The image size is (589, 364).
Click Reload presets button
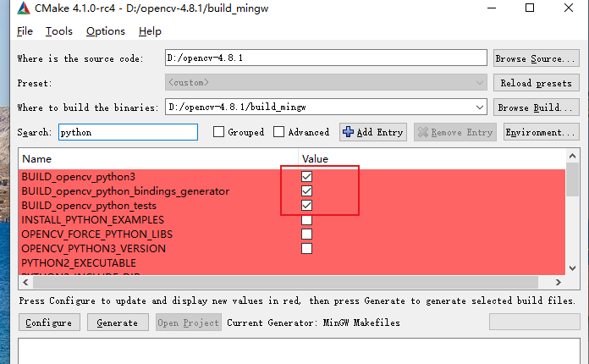[536, 83]
